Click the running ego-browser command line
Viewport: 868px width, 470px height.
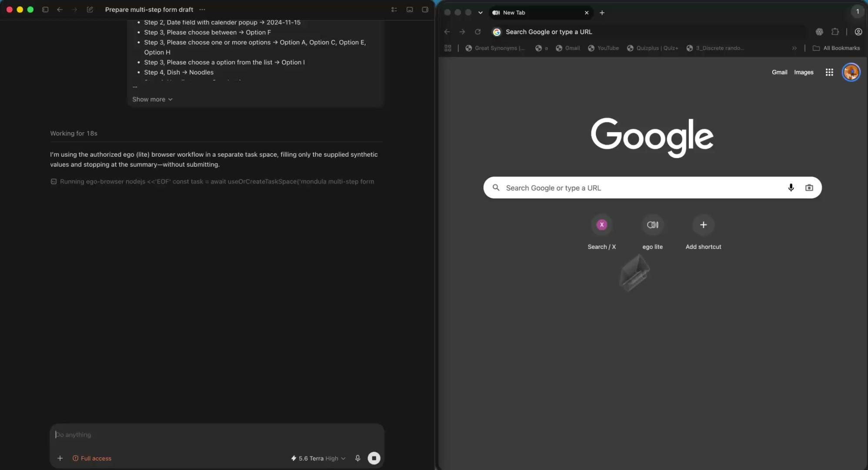click(x=213, y=181)
